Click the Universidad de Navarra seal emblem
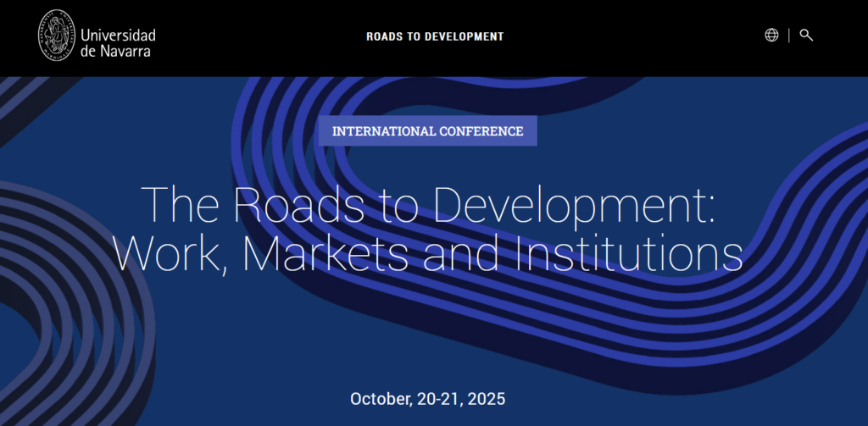868x426 pixels. 57,36
